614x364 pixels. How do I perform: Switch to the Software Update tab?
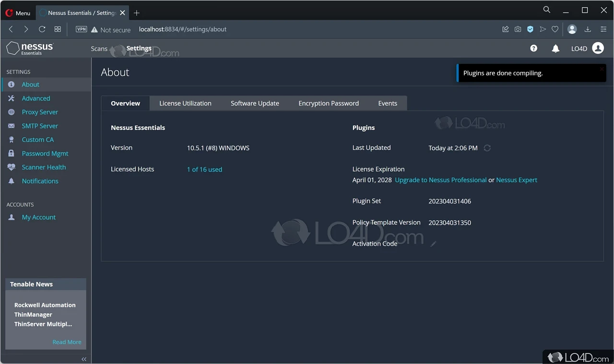(x=255, y=103)
